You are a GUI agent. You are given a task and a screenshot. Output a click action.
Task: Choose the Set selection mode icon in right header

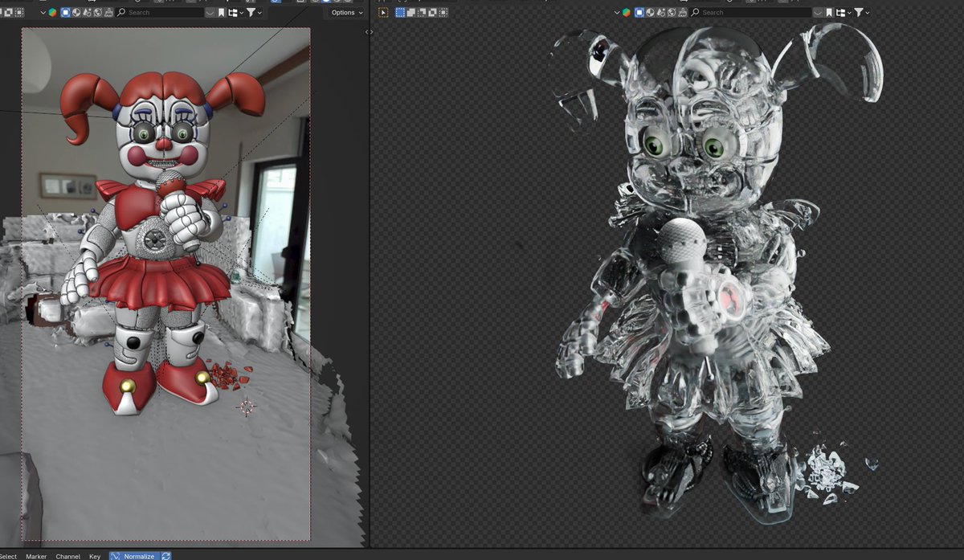tap(399, 12)
